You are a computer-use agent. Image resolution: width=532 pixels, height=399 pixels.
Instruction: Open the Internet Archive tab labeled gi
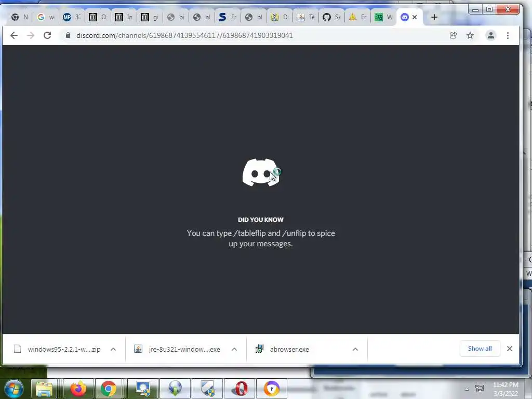coord(149,17)
